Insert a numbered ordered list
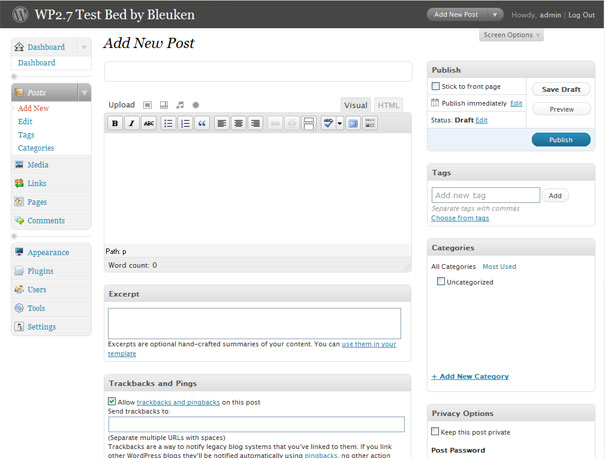 coord(185,123)
